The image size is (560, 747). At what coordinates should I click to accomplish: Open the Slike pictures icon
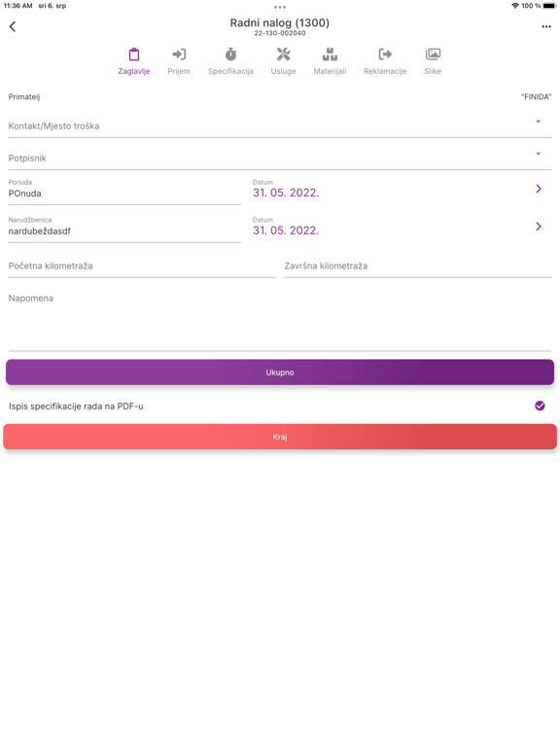433,54
